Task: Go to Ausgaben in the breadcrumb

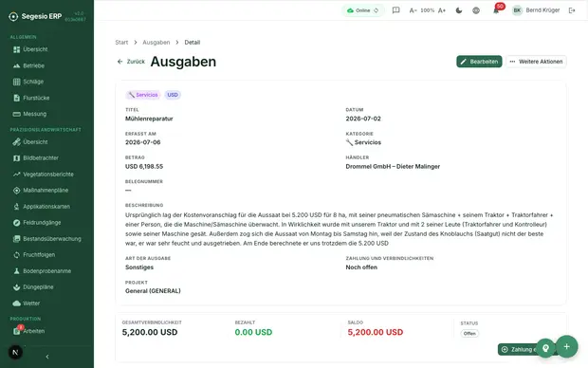Action: tap(156, 43)
